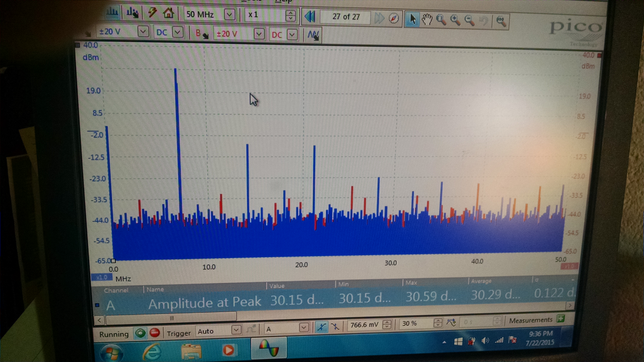This screenshot has height=362, width=644.
Task: Click the measurements table horizontal scrollbar thumb
Action: coord(171,318)
